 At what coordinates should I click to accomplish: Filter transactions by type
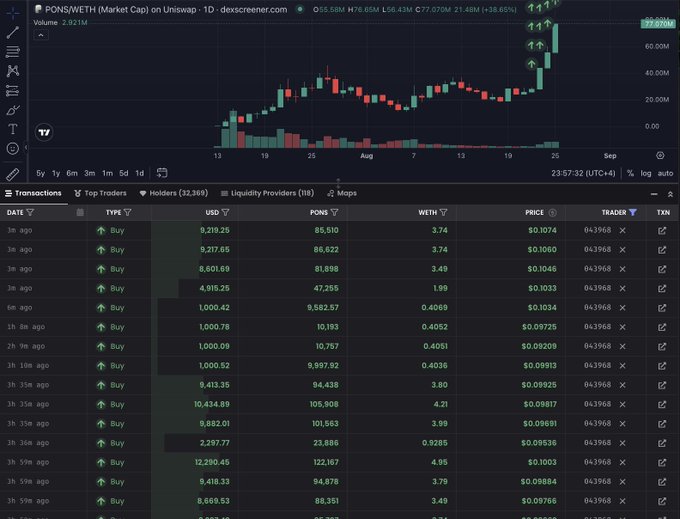click(128, 212)
